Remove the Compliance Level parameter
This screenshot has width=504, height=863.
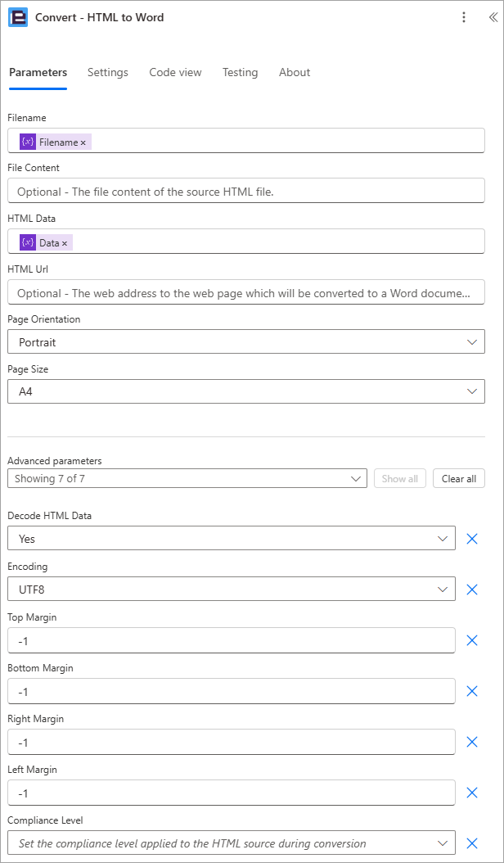click(471, 843)
